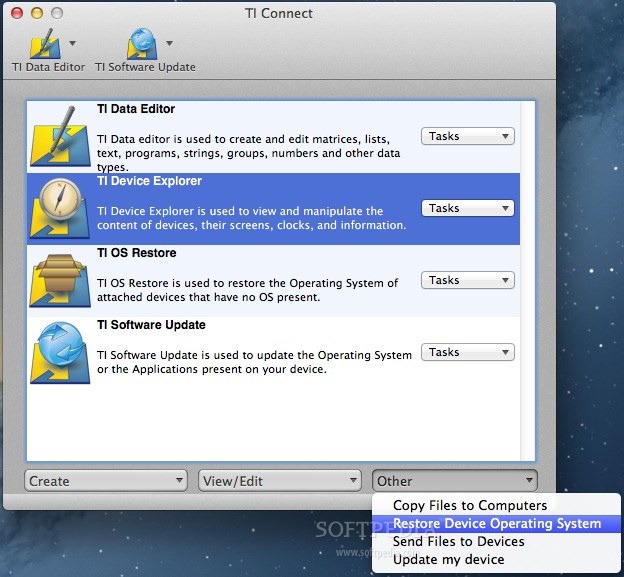This screenshot has width=624, height=577.
Task: Minimize the TI Connect window
Action: click(37, 13)
